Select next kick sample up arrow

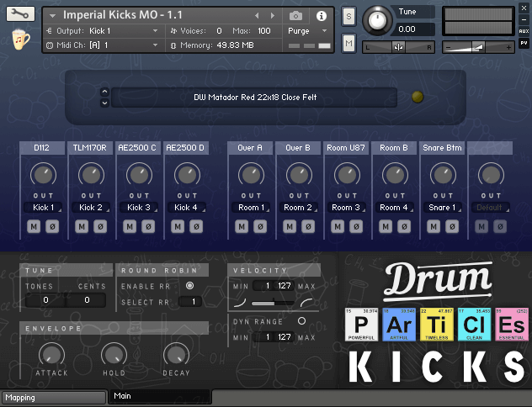[x=104, y=92]
